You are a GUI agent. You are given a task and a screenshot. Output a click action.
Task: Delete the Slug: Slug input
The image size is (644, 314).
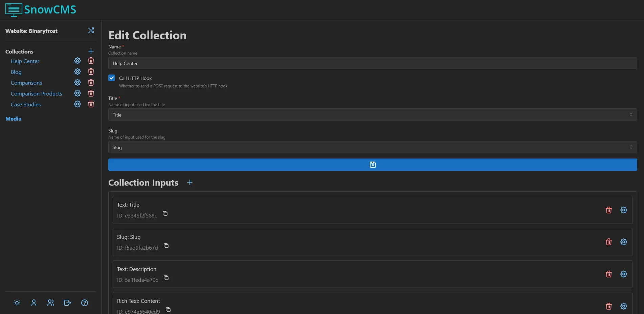click(609, 242)
